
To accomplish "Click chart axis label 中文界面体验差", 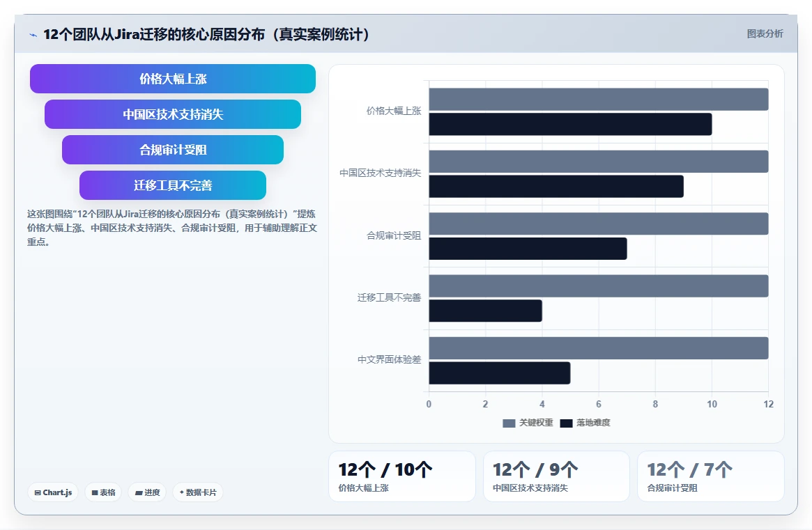I will [x=389, y=359].
